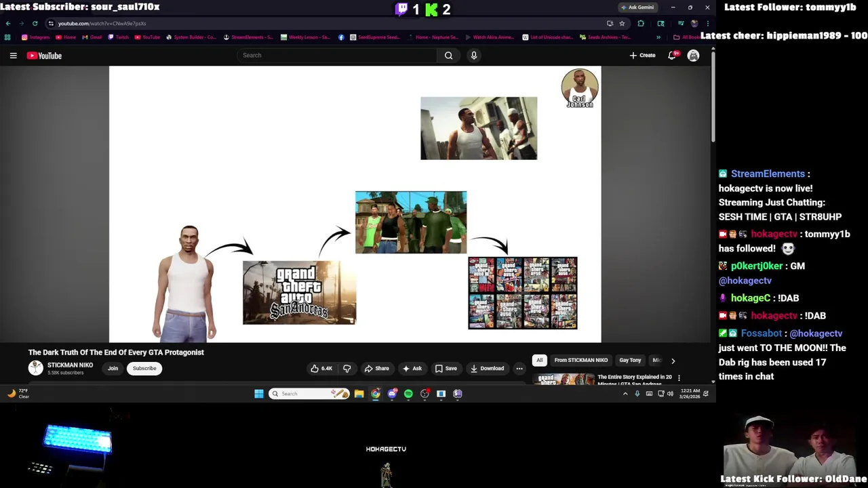The width and height of the screenshot is (868, 488).
Task: Click the video title text
Action: tap(116, 352)
